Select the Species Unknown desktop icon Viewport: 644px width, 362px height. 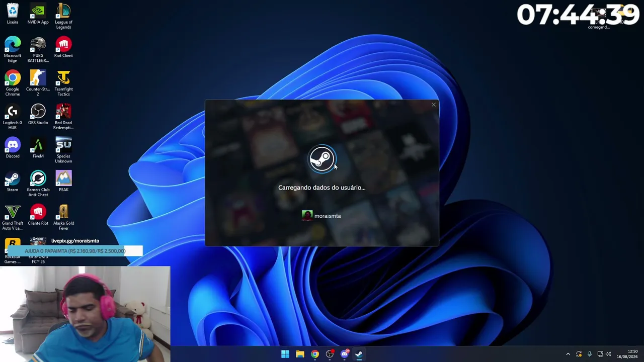63,150
